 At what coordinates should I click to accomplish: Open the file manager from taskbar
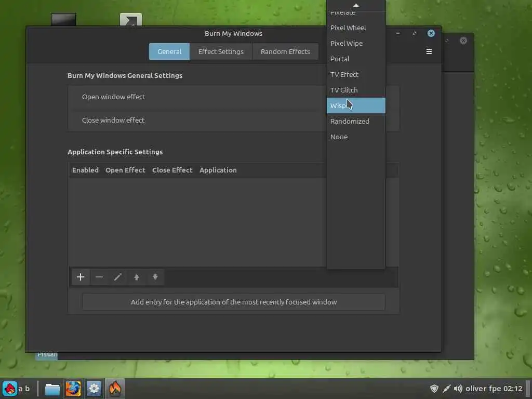pos(52,389)
